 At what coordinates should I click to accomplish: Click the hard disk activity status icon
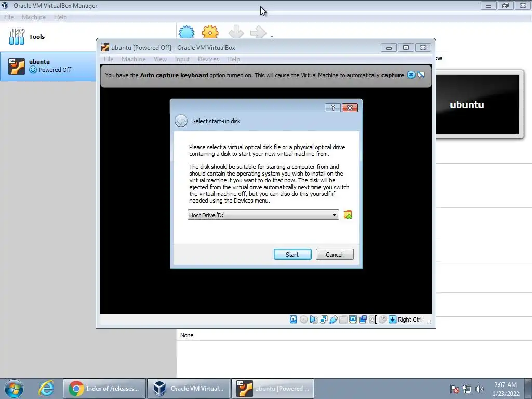click(294, 320)
